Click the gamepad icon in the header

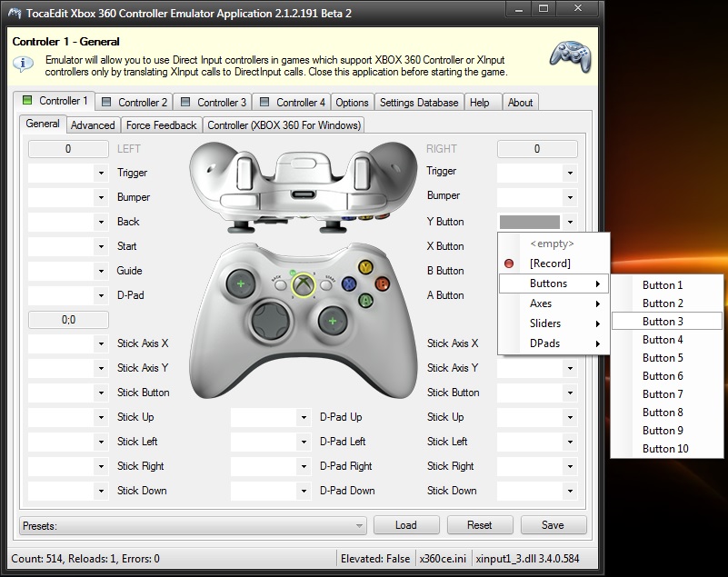570,56
